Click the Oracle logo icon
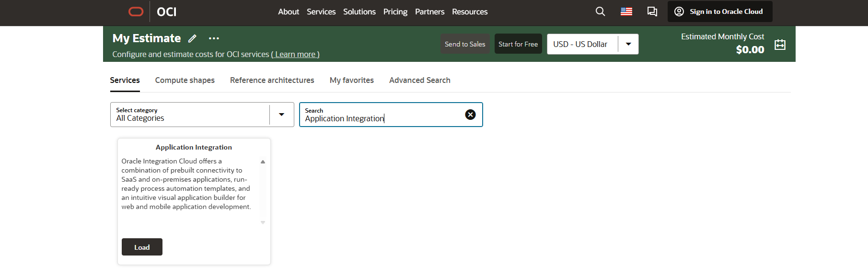This screenshot has width=868, height=279. tap(136, 12)
